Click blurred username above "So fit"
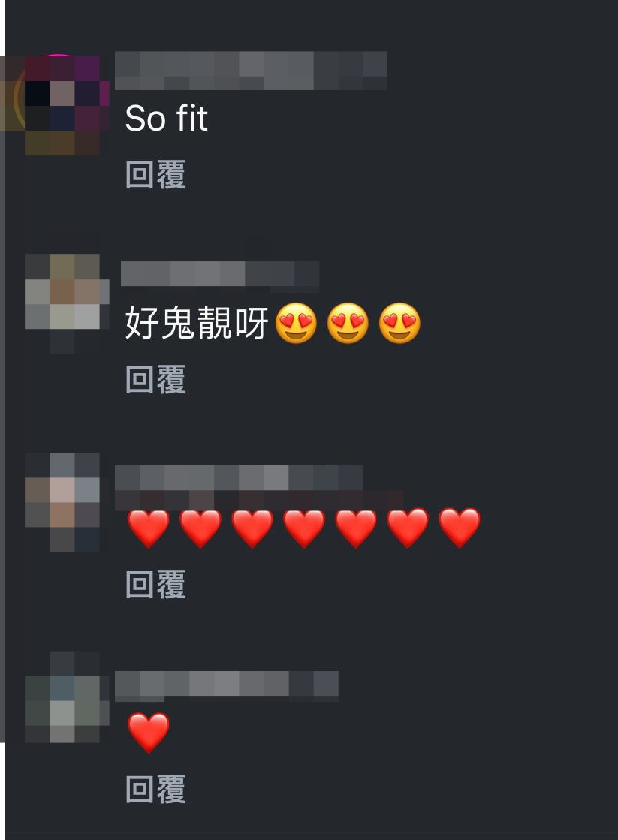Viewport: 618px width, 840px height. click(x=251, y=70)
